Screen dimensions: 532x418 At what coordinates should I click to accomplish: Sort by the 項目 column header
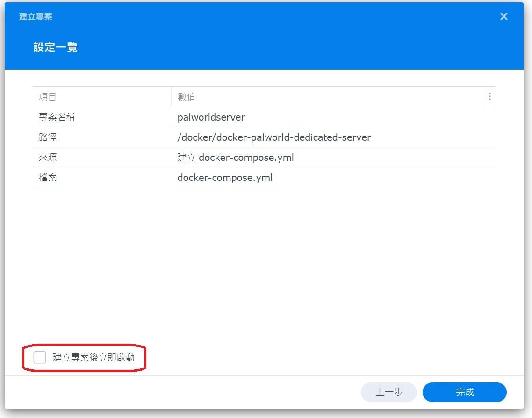tap(48, 97)
